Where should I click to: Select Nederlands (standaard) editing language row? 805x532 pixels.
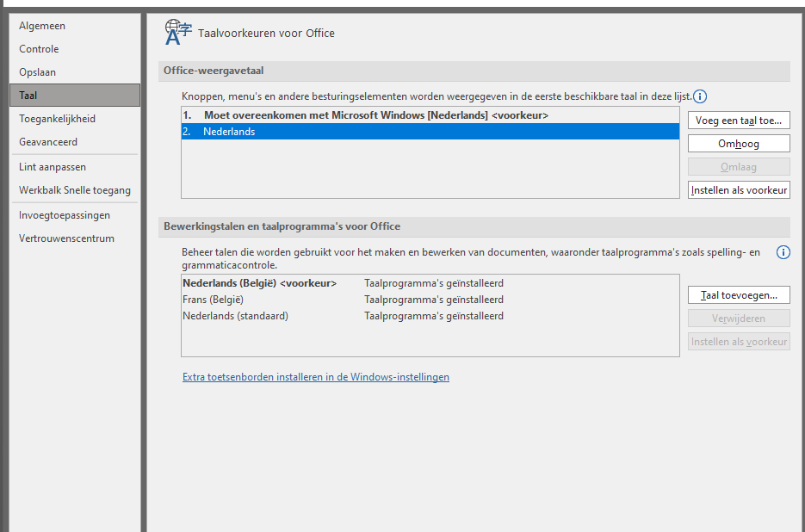[x=235, y=316]
